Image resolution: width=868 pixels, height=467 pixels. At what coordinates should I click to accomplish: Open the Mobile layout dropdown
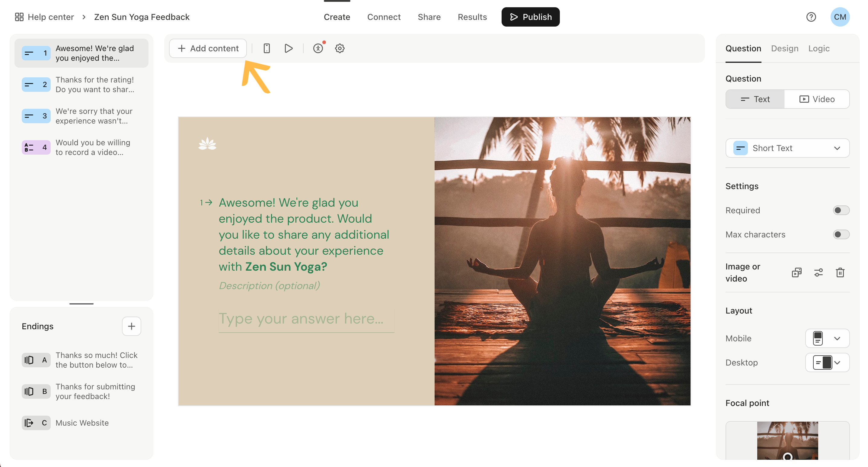827,338
